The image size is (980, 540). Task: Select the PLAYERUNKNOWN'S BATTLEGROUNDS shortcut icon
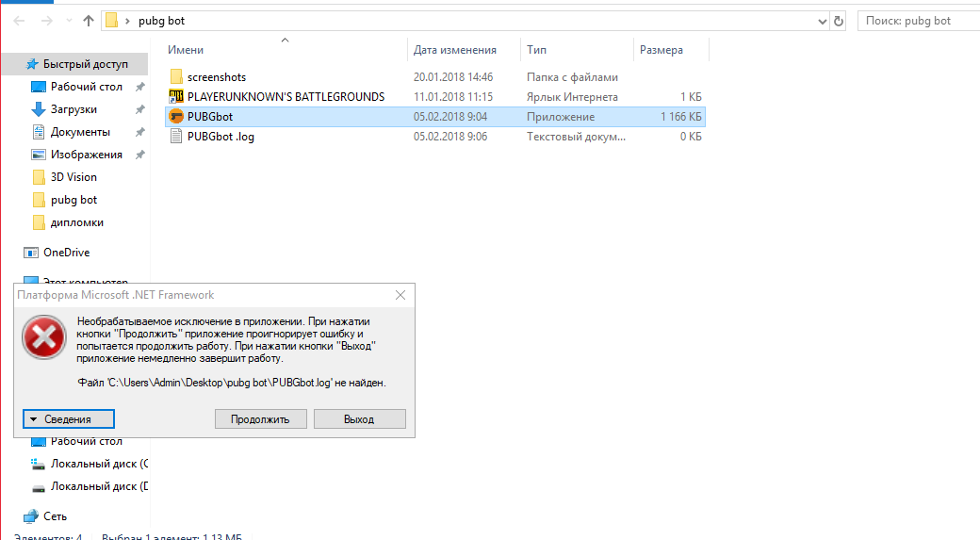coord(176,96)
